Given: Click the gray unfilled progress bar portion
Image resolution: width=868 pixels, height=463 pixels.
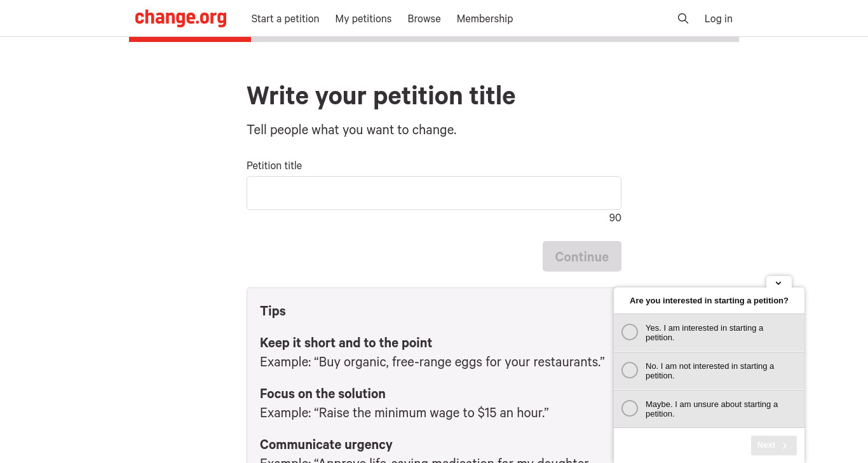Looking at the screenshot, I should point(495,39).
